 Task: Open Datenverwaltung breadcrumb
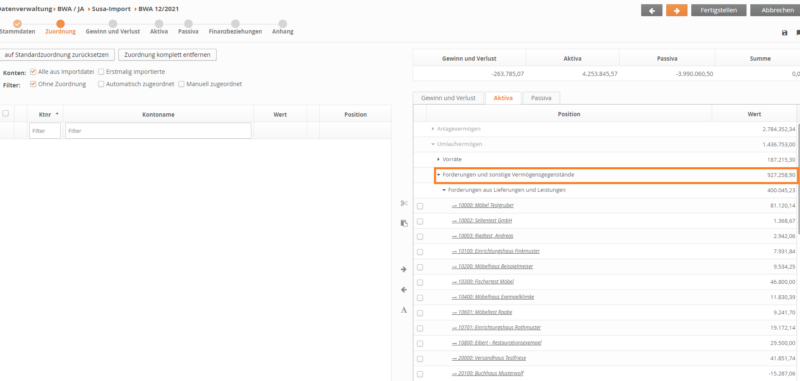point(26,9)
